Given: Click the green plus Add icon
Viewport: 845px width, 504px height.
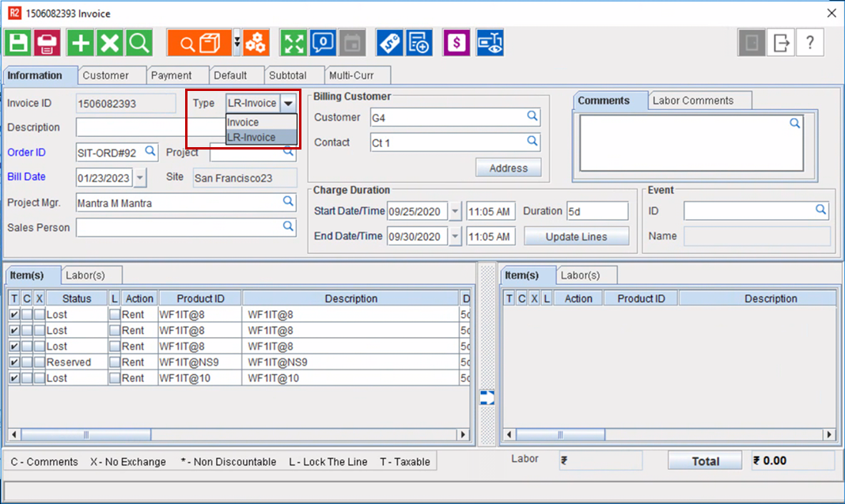Looking at the screenshot, I should point(80,43).
